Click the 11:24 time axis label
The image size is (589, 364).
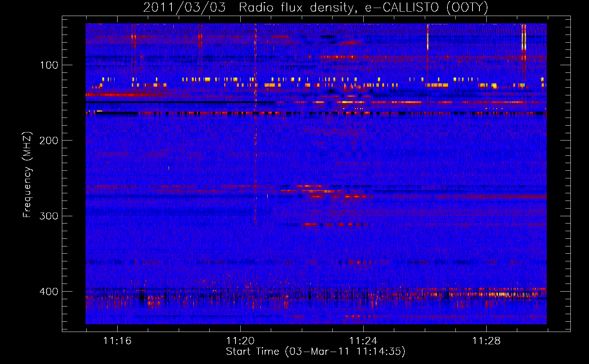point(363,341)
